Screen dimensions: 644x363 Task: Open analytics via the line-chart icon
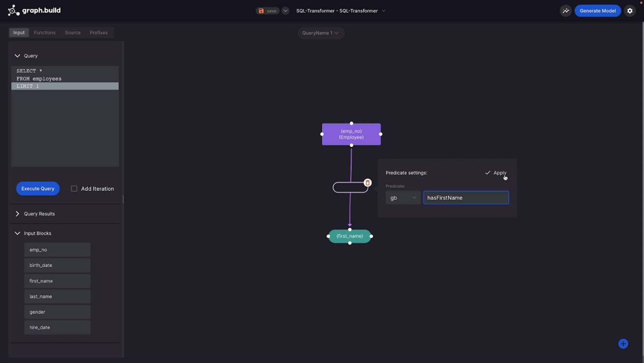coord(566,10)
